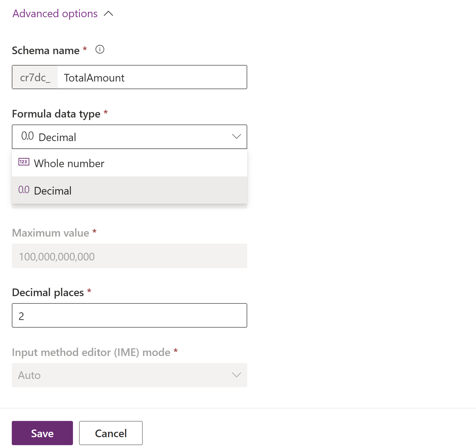The height and width of the screenshot is (448, 476).
Task: Save the TotalAmount column
Action: click(42, 433)
